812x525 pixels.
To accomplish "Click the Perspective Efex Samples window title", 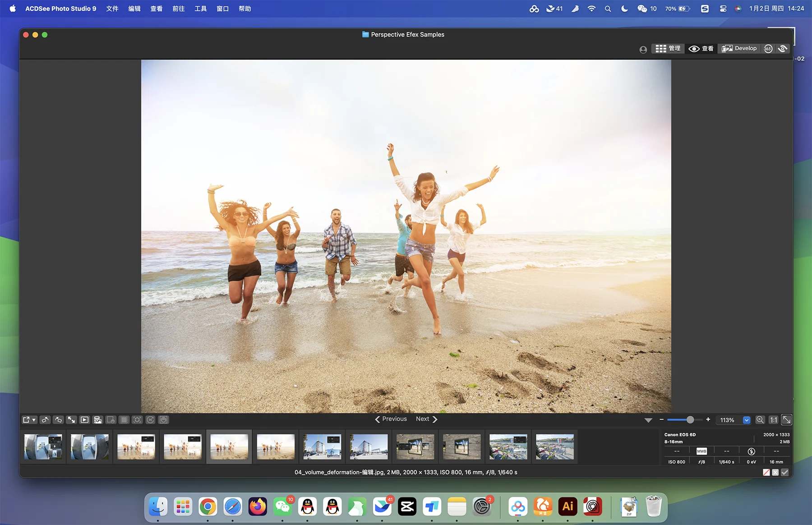I will pos(407,35).
